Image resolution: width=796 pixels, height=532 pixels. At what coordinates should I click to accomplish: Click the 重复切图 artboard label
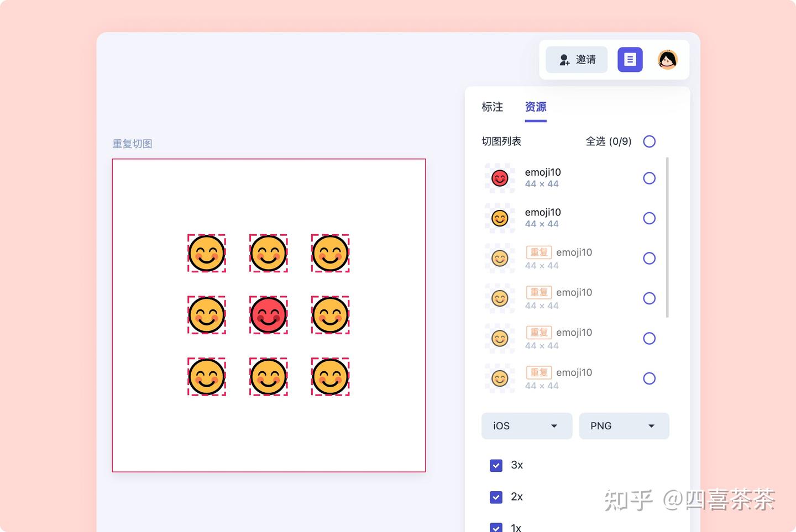(x=133, y=144)
